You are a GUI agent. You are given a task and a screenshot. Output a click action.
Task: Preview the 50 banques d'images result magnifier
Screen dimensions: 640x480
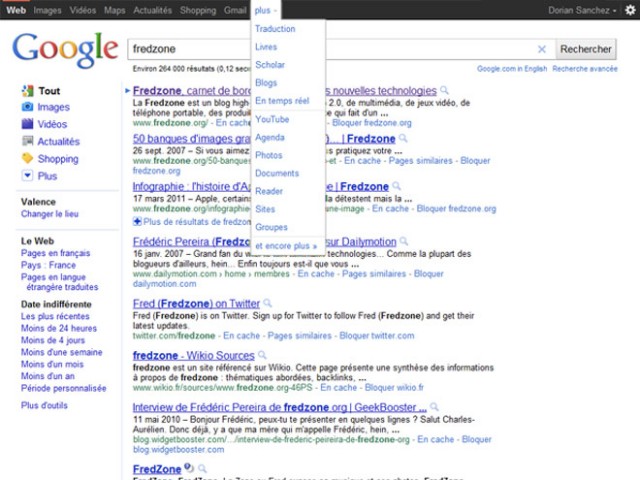point(403,138)
